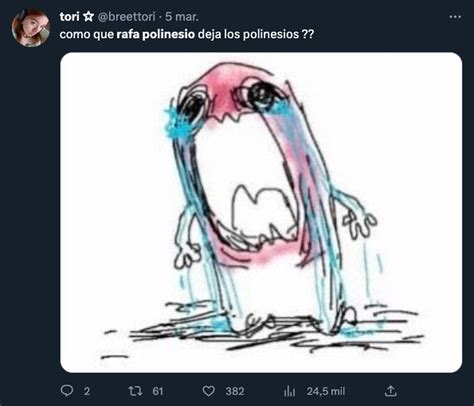The height and width of the screenshot is (406, 474).
Task: Click the star icon beside tori
Action: 88,17
